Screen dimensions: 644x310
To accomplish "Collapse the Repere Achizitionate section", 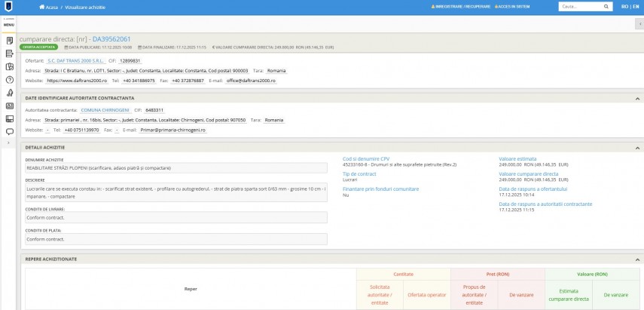I will [x=637, y=259].
